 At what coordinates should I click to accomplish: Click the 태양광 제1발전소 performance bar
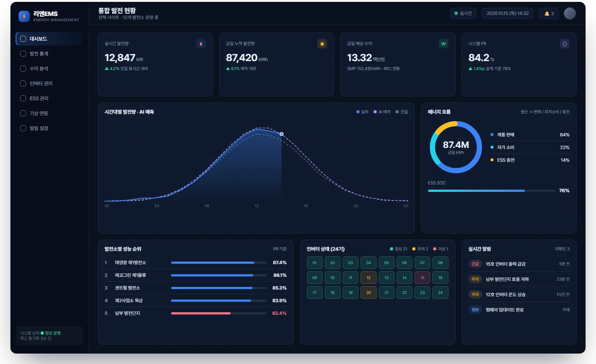coord(219,263)
